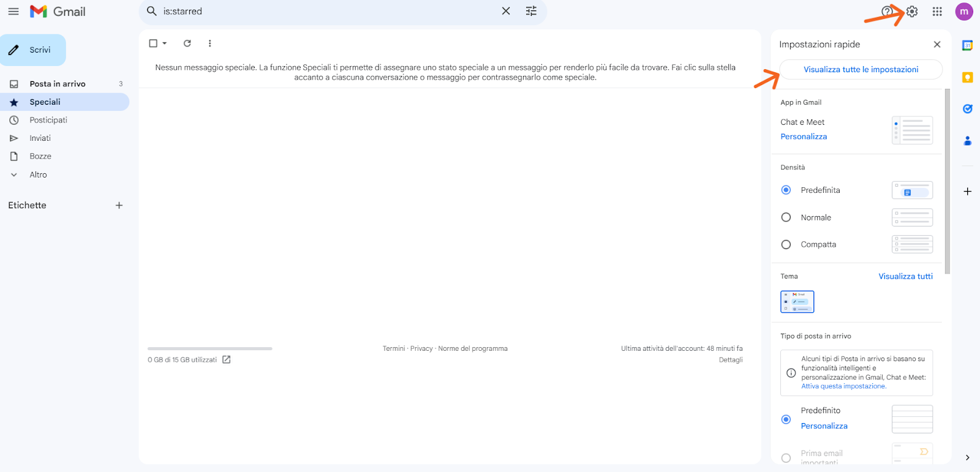Click Personalizza under Chat e Meet

click(804, 137)
